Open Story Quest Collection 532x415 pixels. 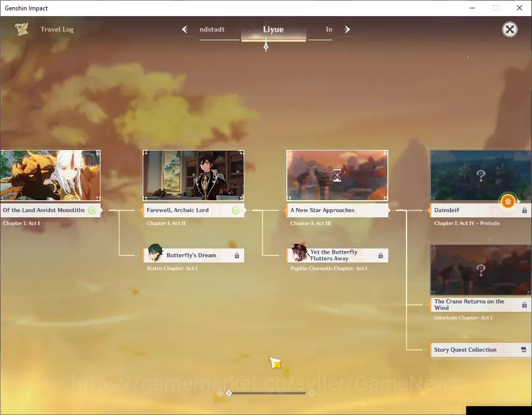(x=481, y=350)
